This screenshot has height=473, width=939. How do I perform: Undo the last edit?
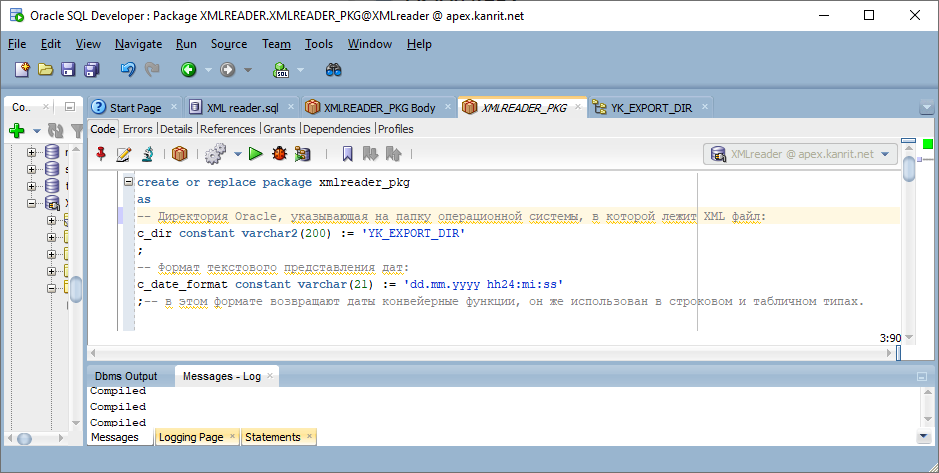128,69
